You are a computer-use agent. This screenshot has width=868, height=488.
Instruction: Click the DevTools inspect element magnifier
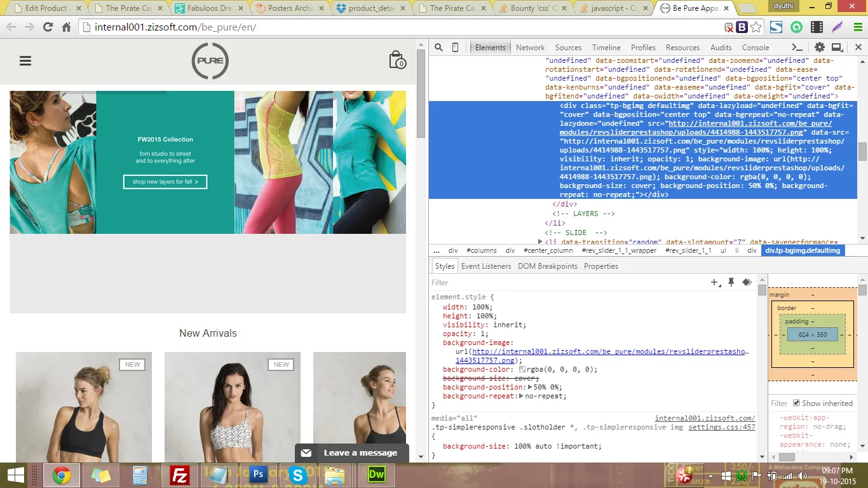(438, 47)
